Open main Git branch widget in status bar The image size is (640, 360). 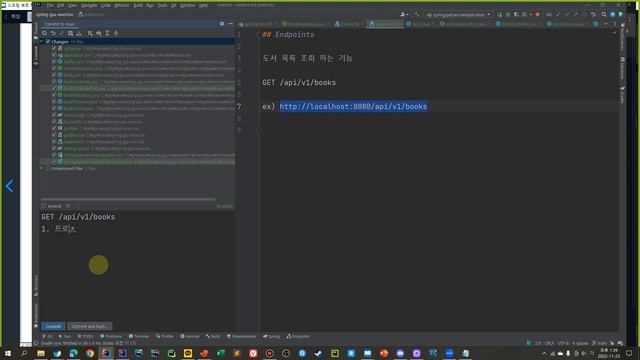(600, 343)
